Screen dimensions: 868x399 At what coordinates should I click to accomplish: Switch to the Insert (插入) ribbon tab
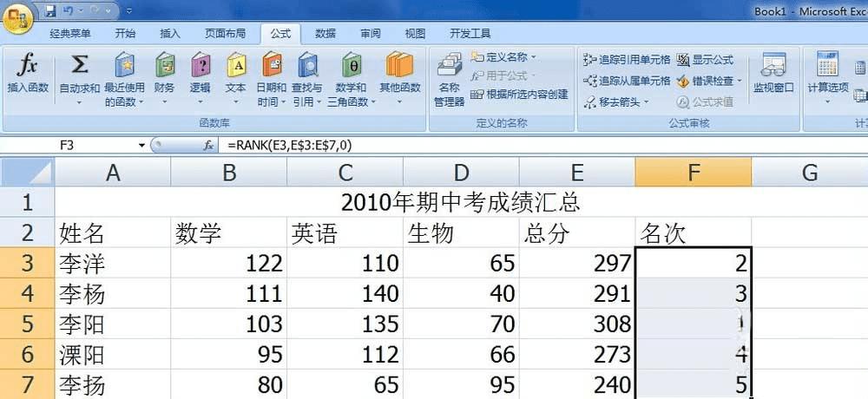tap(170, 34)
